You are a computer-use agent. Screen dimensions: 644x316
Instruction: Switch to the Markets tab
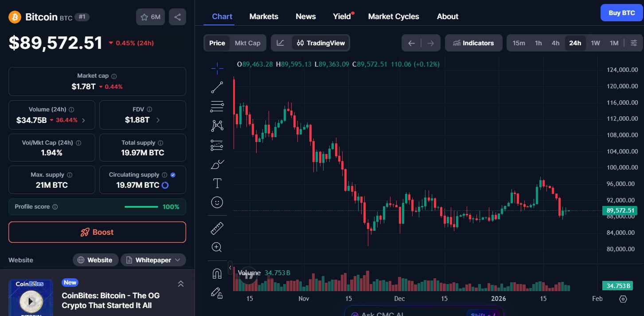264,16
